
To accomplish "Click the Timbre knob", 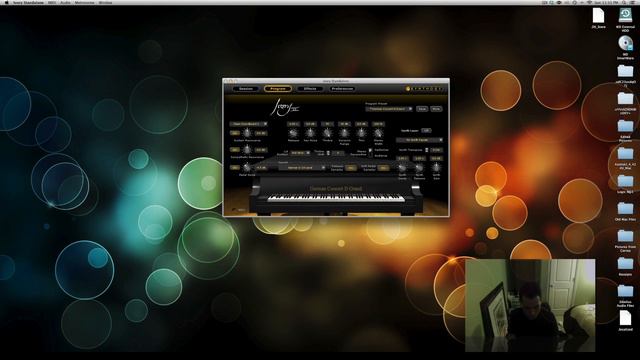I will (x=327, y=133).
